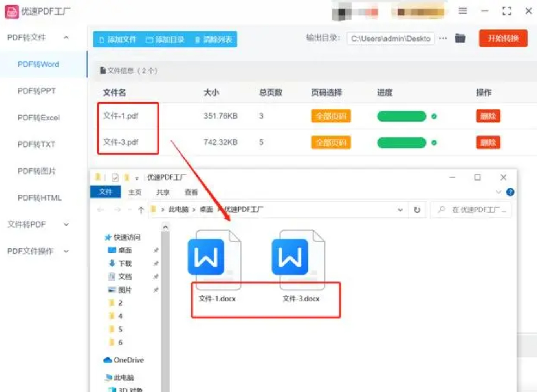
Task: Open Explorer quick access toolbar dropdown arrow
Action: 137,178
